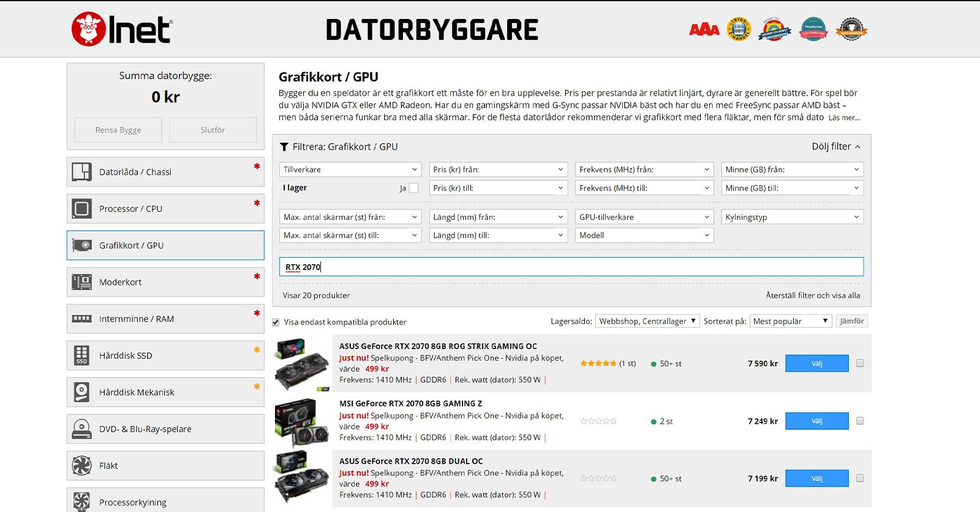This screenshot has height=512, width=980.
Task: Click the black and gold award badge
Action: [x=851, y=29]
